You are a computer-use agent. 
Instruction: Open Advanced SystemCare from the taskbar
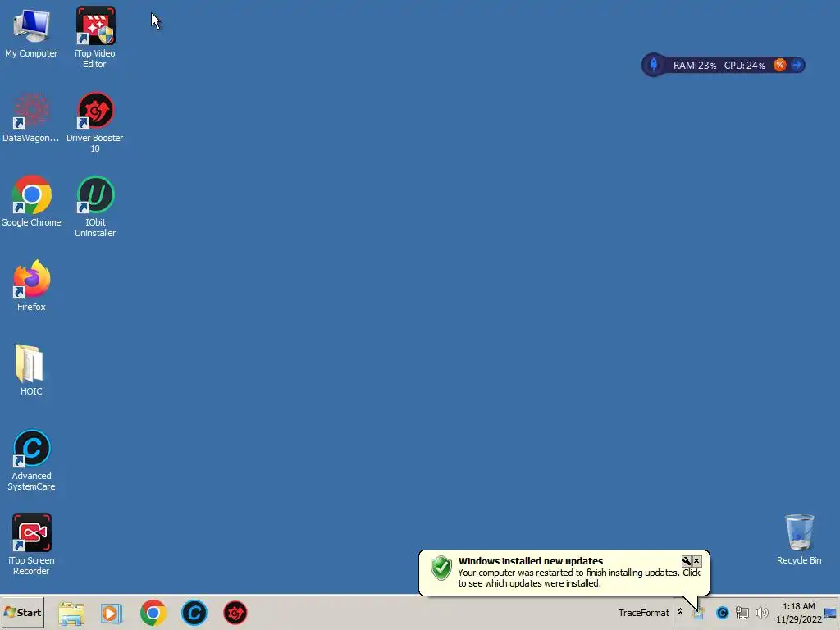click(194, 613)
